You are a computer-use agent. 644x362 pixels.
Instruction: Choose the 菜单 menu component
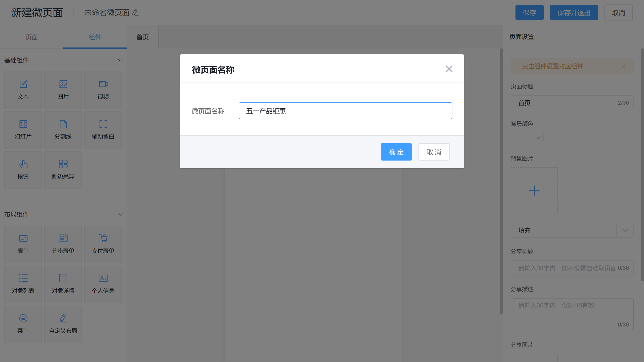coord(23,324)
